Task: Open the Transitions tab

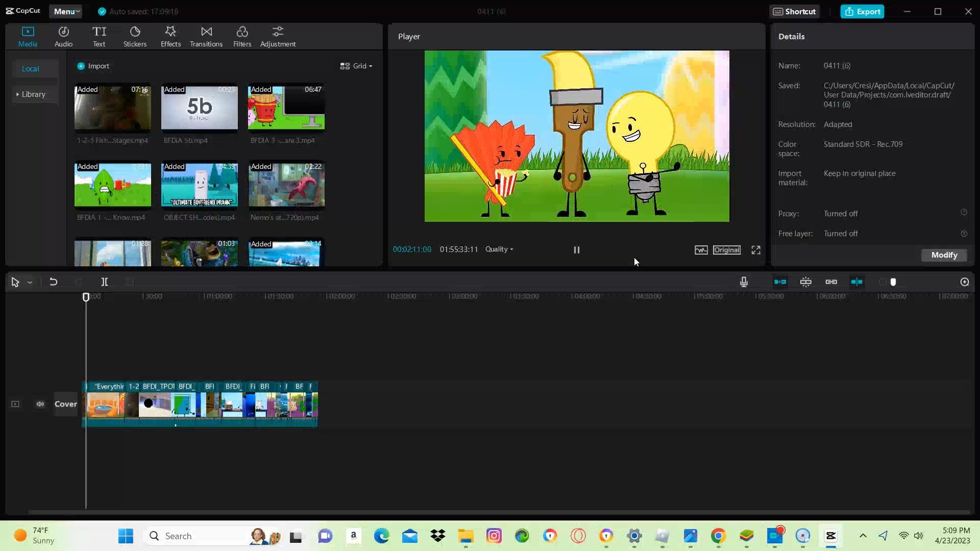Action: 206,37
